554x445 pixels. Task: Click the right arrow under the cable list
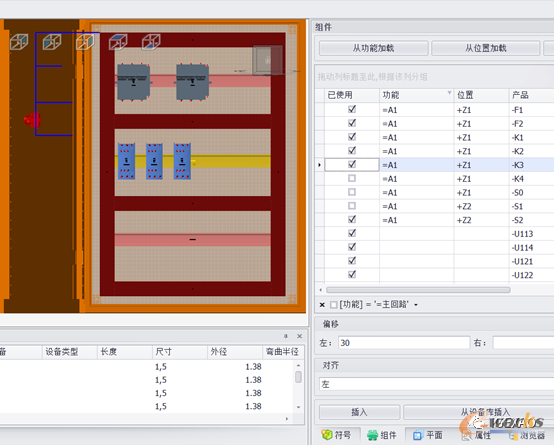[287, 419]
